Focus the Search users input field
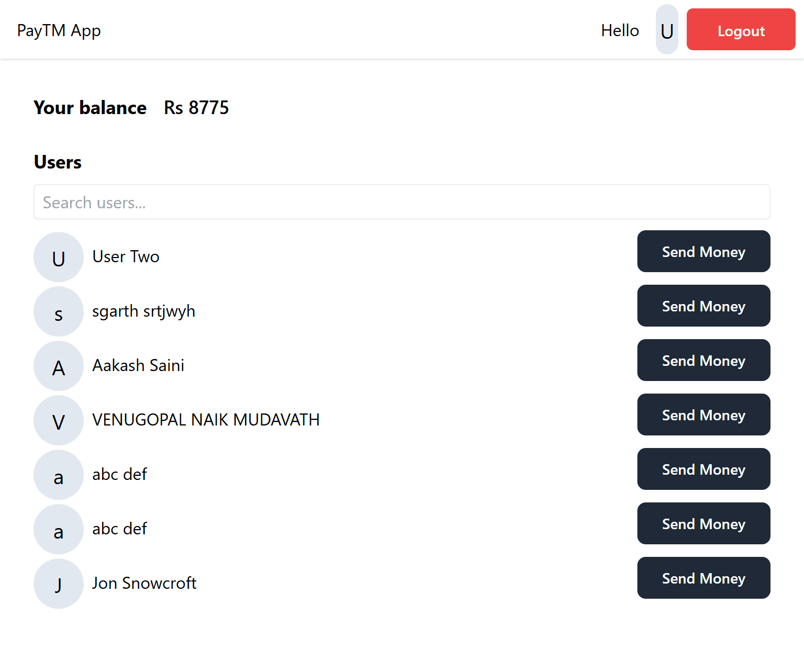This screenshot has width=804, height=672. pos(401,202)
